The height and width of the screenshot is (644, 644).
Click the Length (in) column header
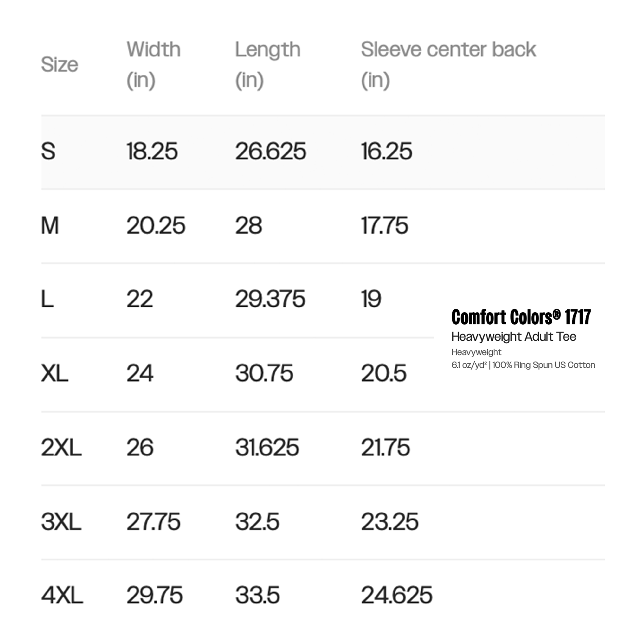pyautogui.click(x=268, y=65)
